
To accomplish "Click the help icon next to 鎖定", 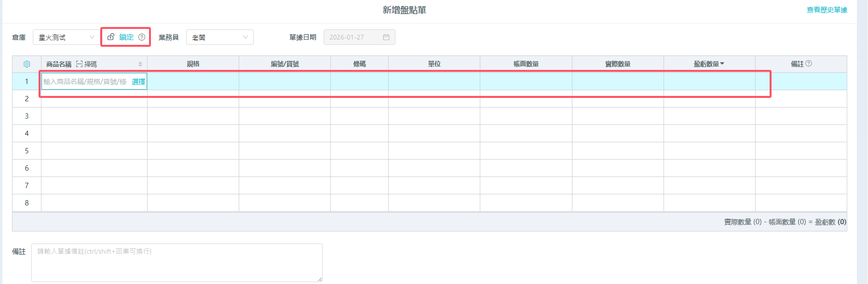I will (x=142, y=37).
